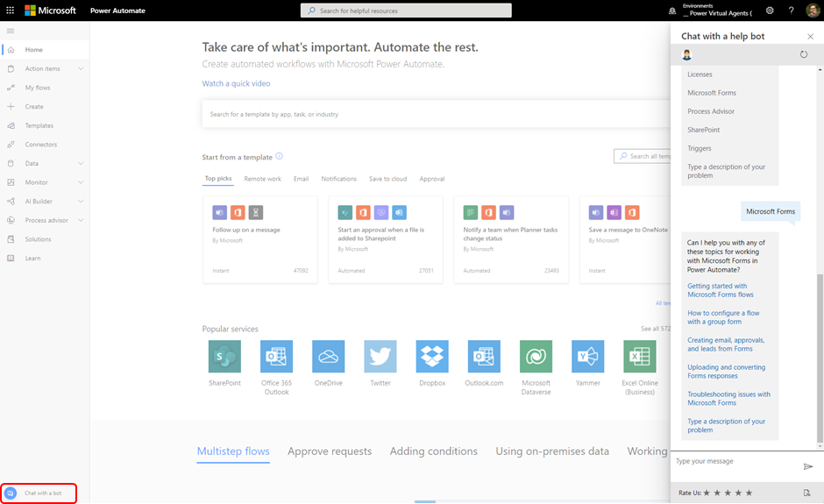Open the user profile avatar
The height and width of the screenshot is (504, 824).
tap(813, 11)
